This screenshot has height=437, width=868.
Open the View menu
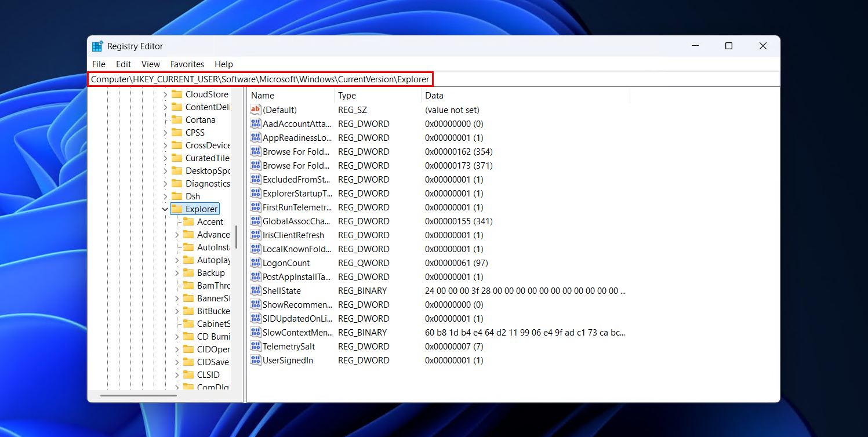tap(151, 64)
